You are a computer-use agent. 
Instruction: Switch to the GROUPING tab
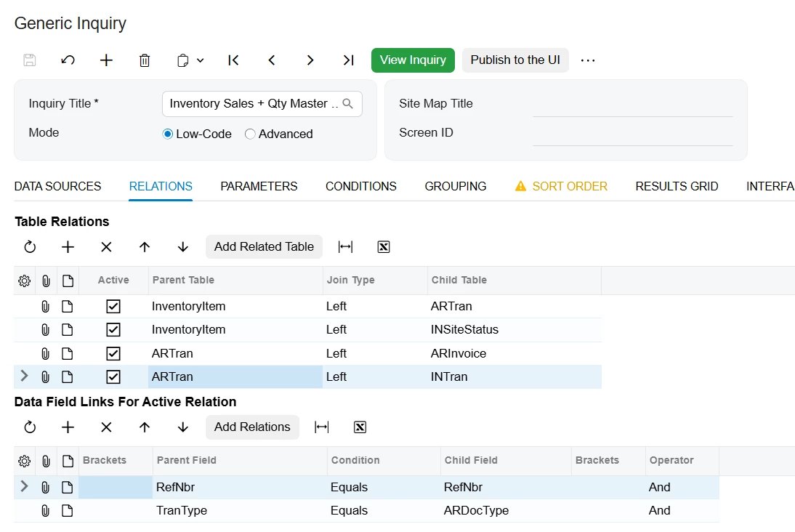pyautogui.click(x=456, y=187)
